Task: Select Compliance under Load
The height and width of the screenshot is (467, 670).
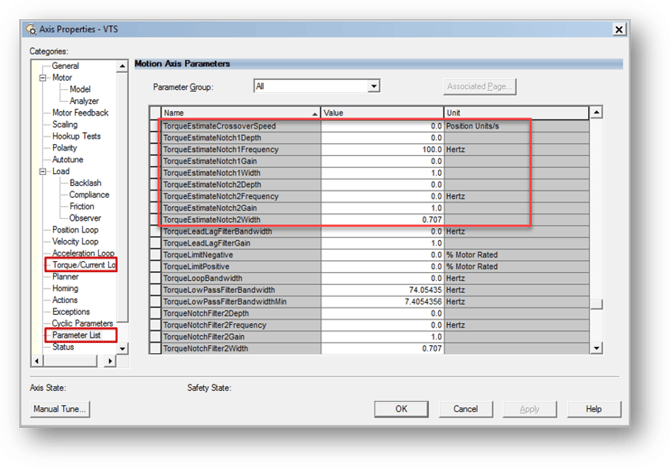Action: tap(89, 195)
